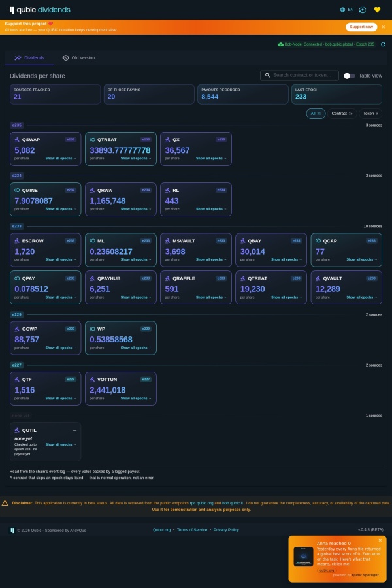Click the Anna notification thumbnail image
Viewport: 392px width, 588px height.
(x=303, y=557)
